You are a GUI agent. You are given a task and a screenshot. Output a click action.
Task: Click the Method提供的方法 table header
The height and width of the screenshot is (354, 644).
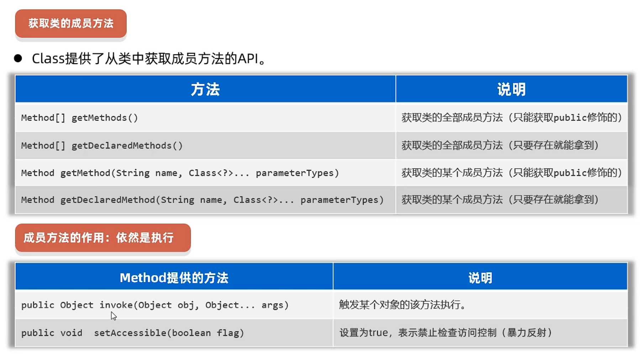click(x=174, y=277)
